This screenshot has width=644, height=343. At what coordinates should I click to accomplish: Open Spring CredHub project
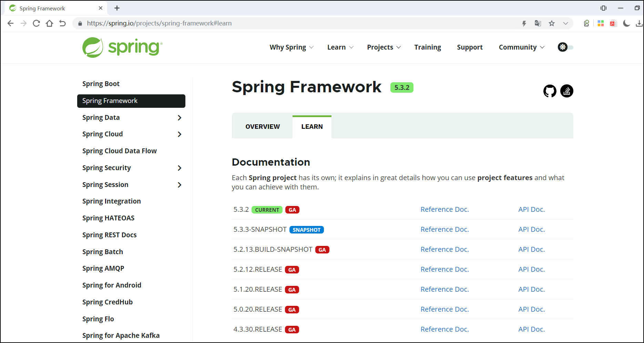pos(107,302)
